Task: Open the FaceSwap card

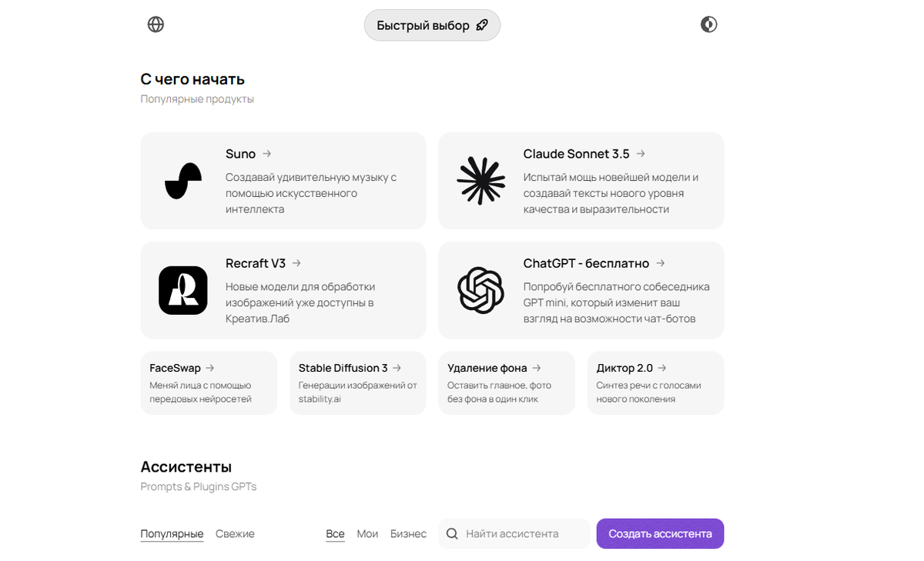Action: (x=208, y=383)
